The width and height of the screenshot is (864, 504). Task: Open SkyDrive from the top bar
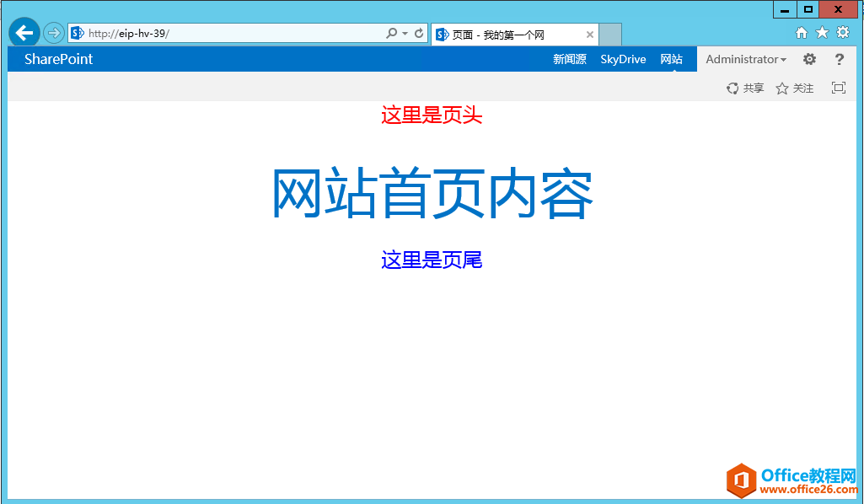pyautogui.click(x=623, y=59)
